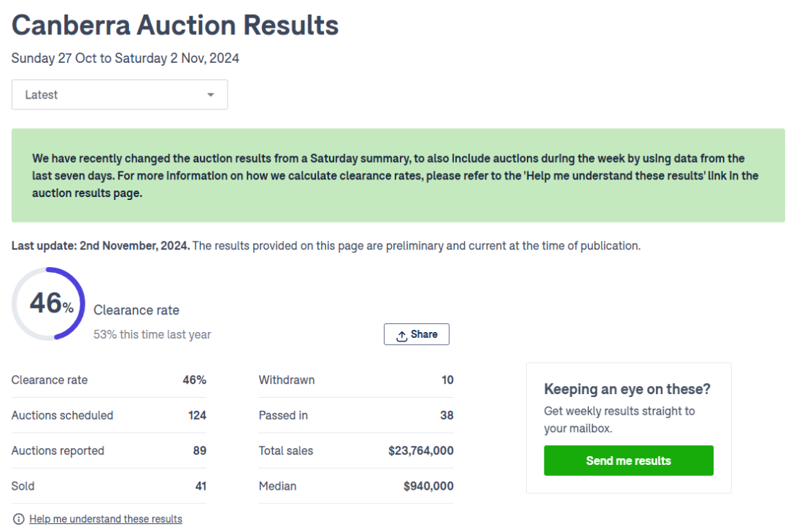The image size is (788, 532).
Task: Click the Auctions scheduled row value 124
Action: coord(197,415)
